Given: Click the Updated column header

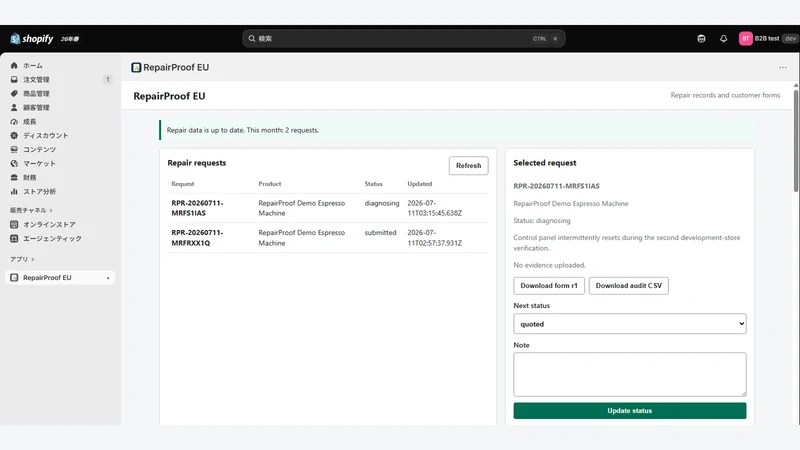Looking at the screenshot, I should click(419, 184).
